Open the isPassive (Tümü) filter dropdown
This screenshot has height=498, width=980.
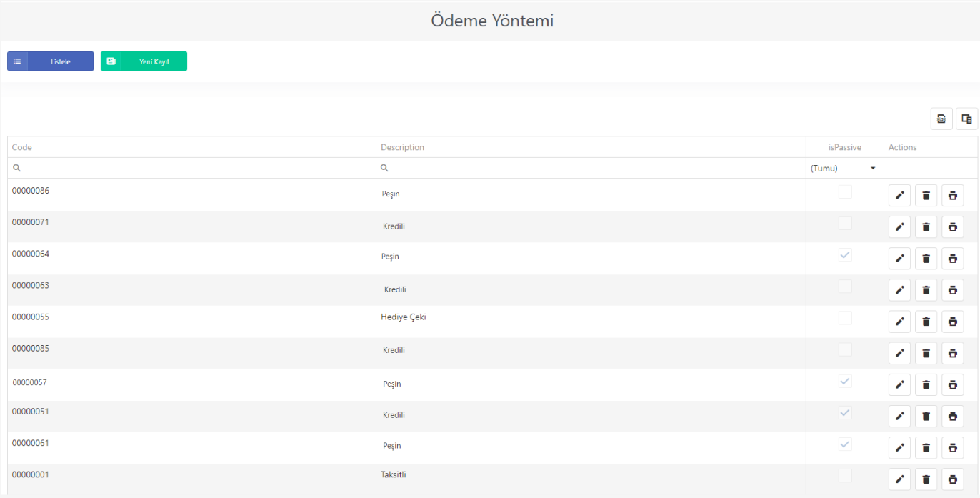844,169
